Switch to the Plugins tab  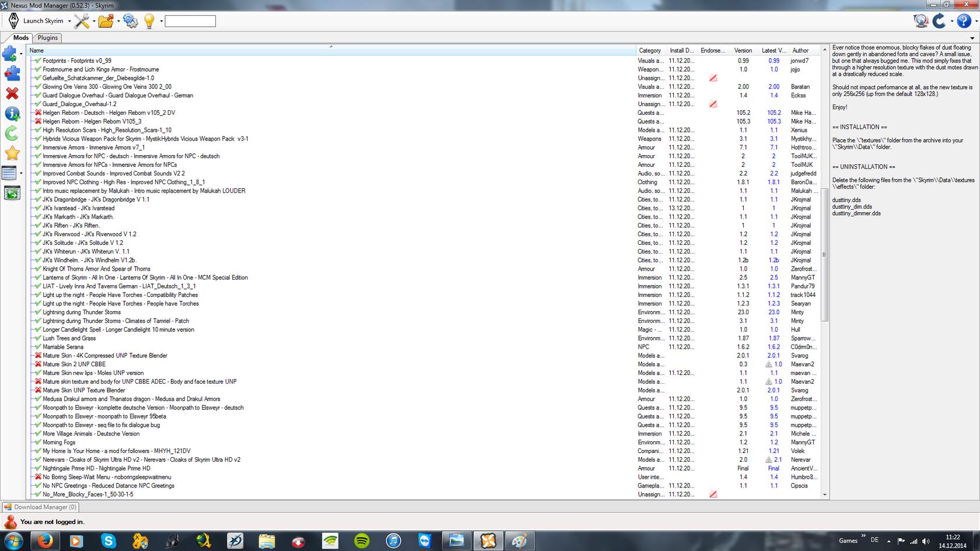click(47, 38)
